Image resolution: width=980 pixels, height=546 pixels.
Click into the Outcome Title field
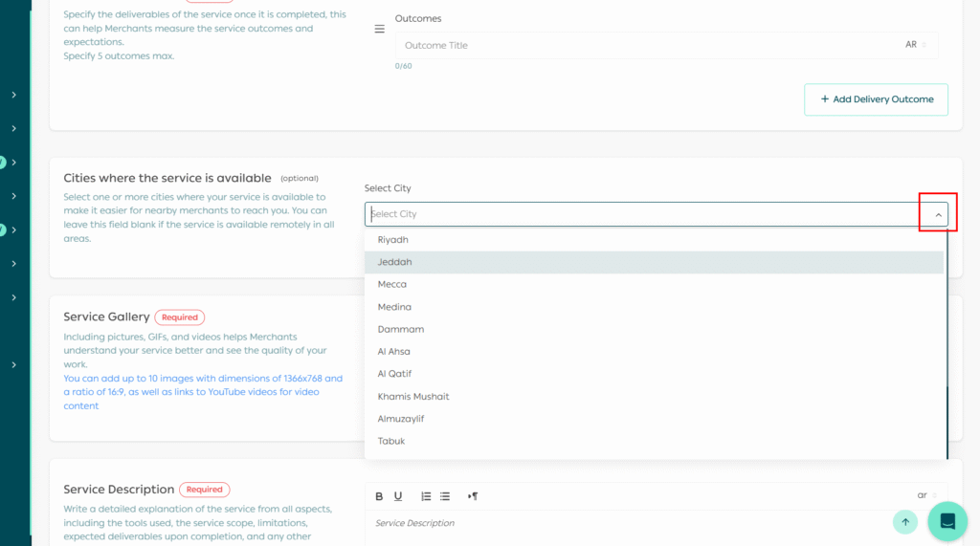click(x=641, y=45)
